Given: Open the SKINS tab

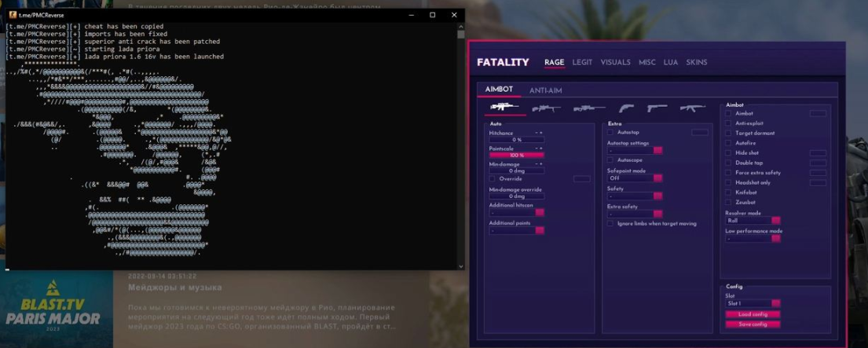Looking at the screenshot, I should click(x=697, y=63).
